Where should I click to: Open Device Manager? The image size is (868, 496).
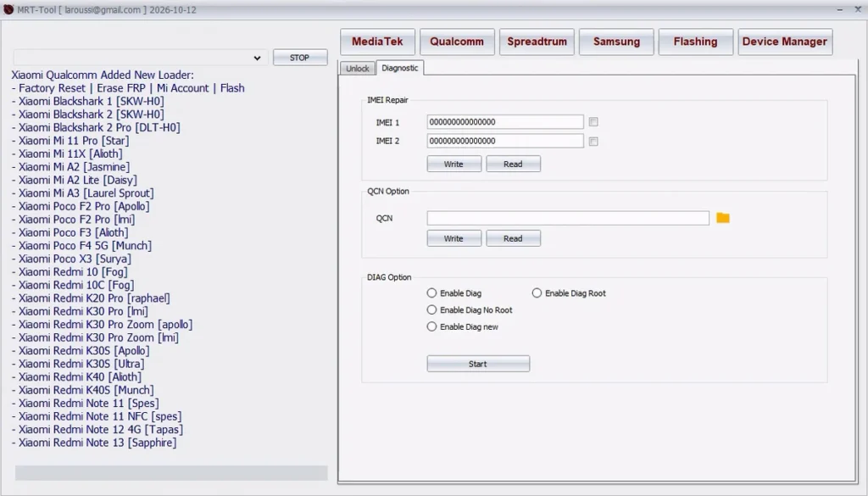[x=784, y=42]
